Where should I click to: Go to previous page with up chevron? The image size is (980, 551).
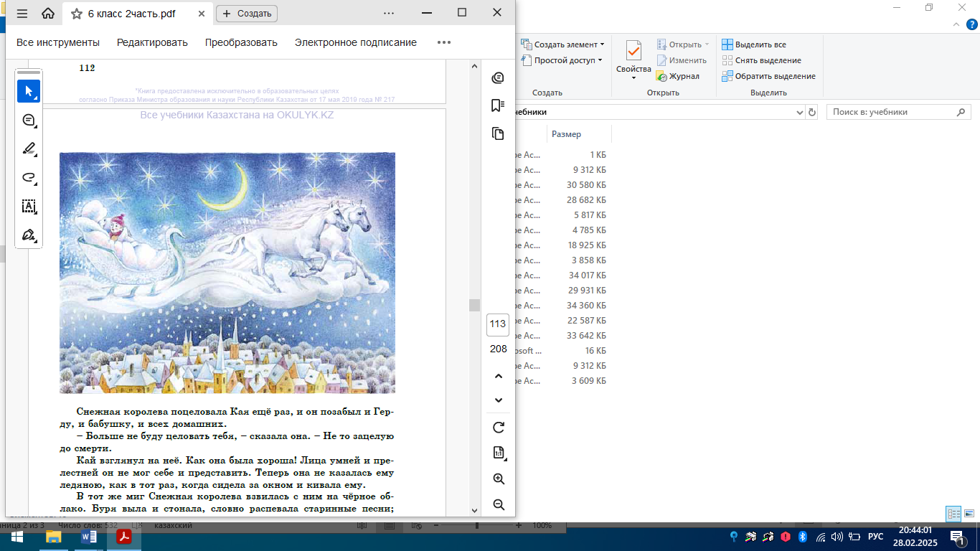[499, 376]
